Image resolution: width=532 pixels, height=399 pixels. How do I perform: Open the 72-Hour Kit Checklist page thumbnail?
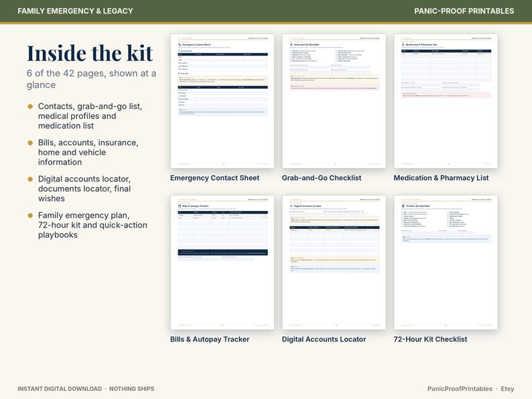(446, 262)
